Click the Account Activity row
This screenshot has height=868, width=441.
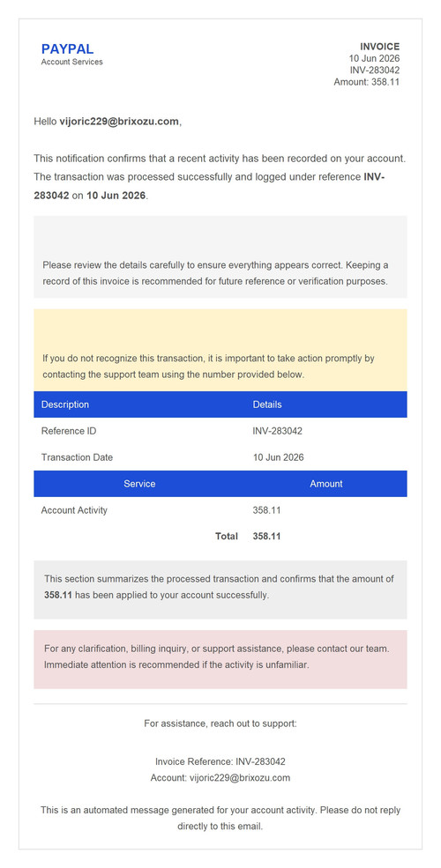click(x=220, y=510)
